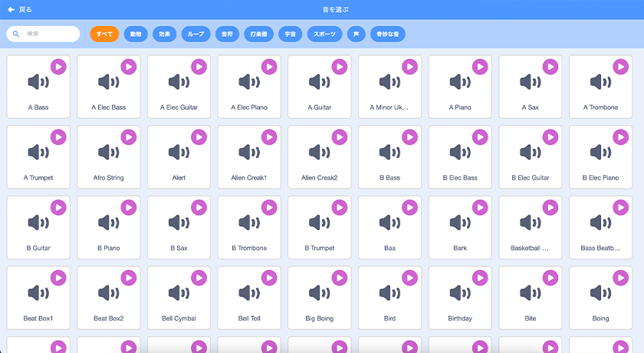Choose the Alien Creak2 speaker icon
The image size is (644, 353).
point(320,152)
